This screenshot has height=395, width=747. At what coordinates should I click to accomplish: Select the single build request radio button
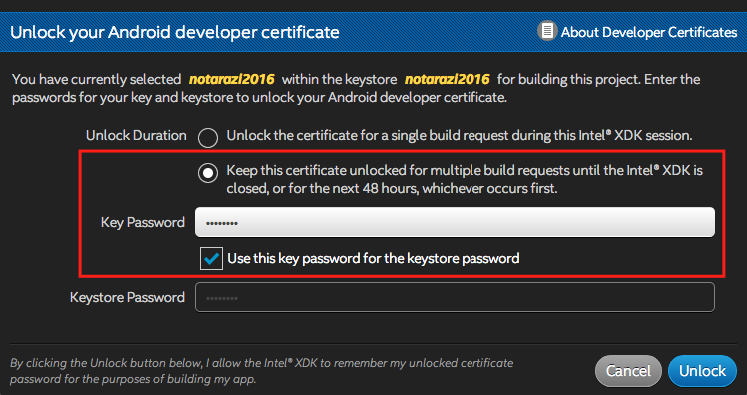click(x=208, y=138)
